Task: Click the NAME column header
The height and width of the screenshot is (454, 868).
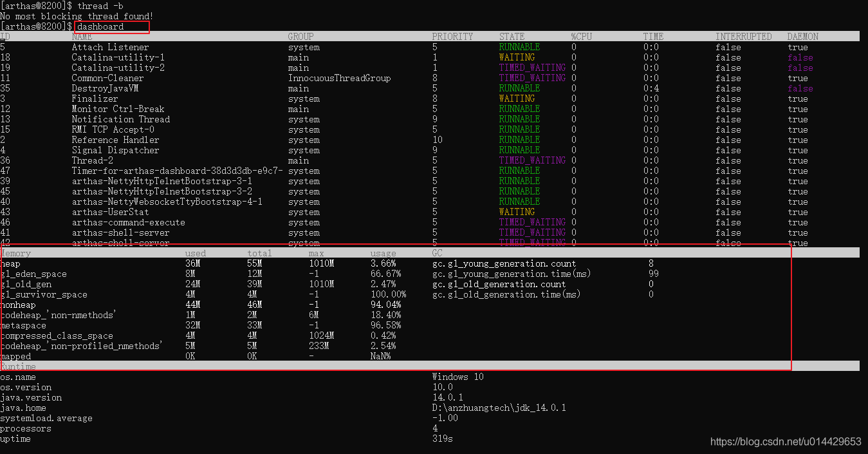Action: point(82,37)
